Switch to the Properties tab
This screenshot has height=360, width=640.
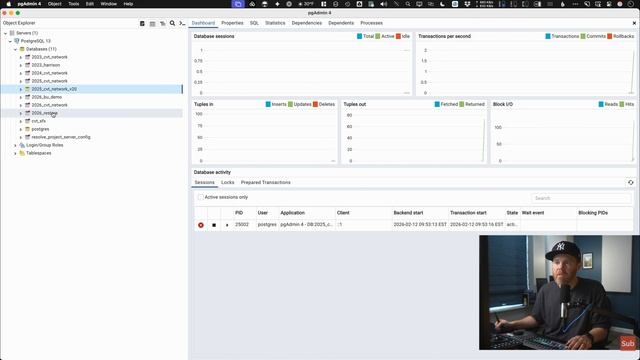click(232, 23)
